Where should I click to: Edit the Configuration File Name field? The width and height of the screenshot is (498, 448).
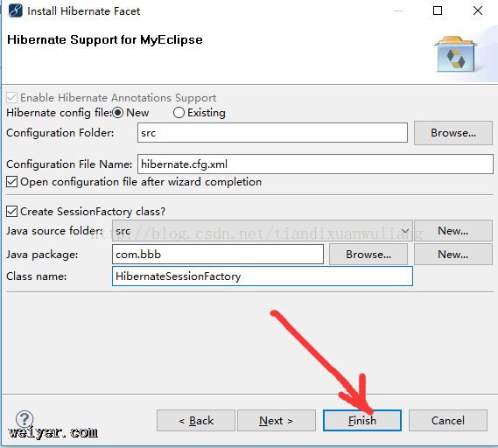tap(315, 164)
